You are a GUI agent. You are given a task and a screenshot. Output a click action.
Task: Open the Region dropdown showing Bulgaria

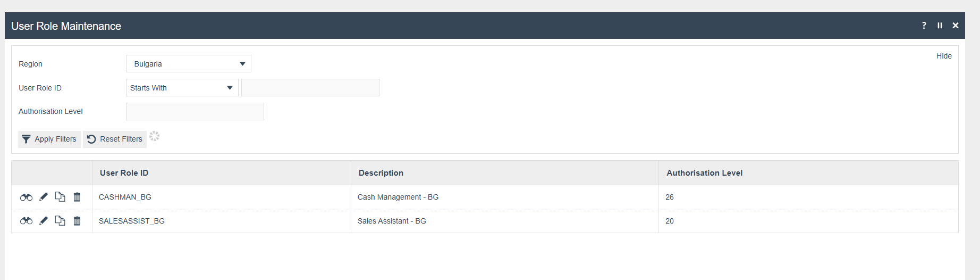pyautogui.click(x=189, y=64)
